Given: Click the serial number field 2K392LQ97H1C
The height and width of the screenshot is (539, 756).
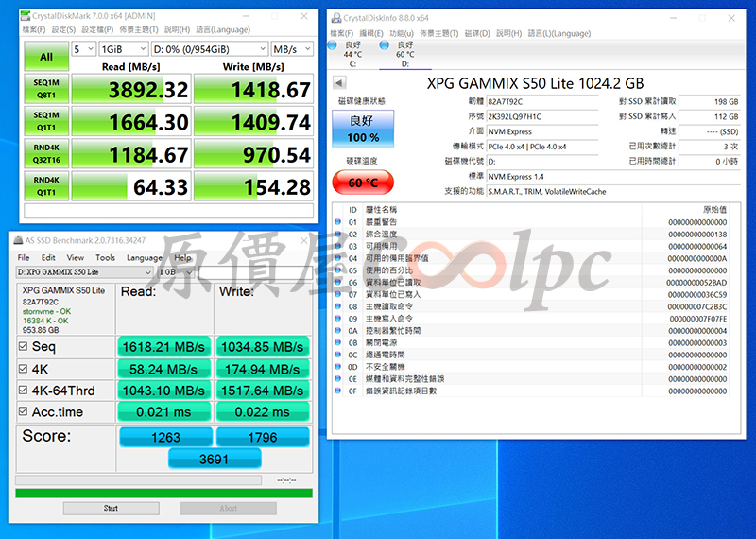Looking at the screenshot, I should coord(542,116).
